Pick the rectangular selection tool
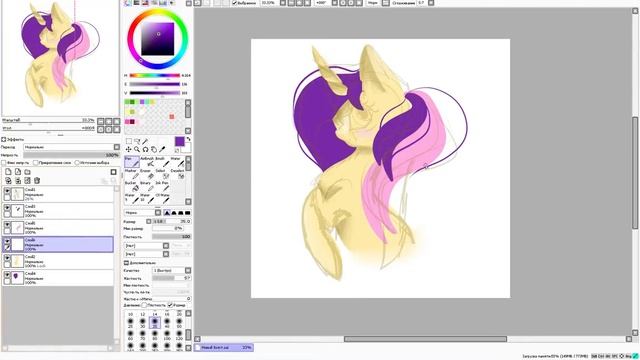 click(x=129, y=141)
